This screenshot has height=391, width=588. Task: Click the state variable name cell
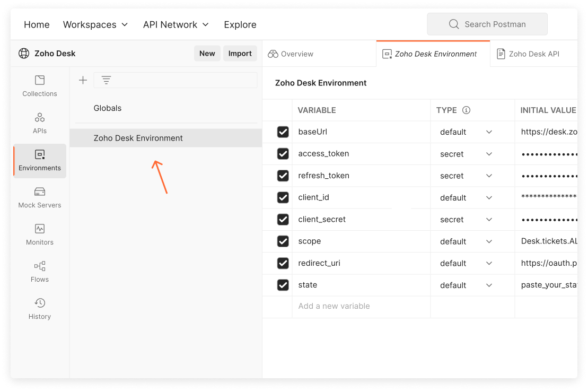point(361,285)
